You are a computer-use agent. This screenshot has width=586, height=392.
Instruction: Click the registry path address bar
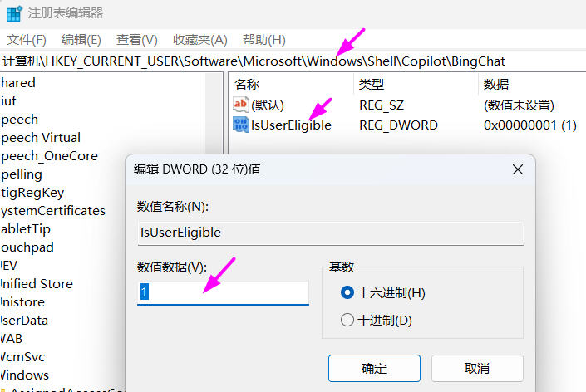[291, 61]
